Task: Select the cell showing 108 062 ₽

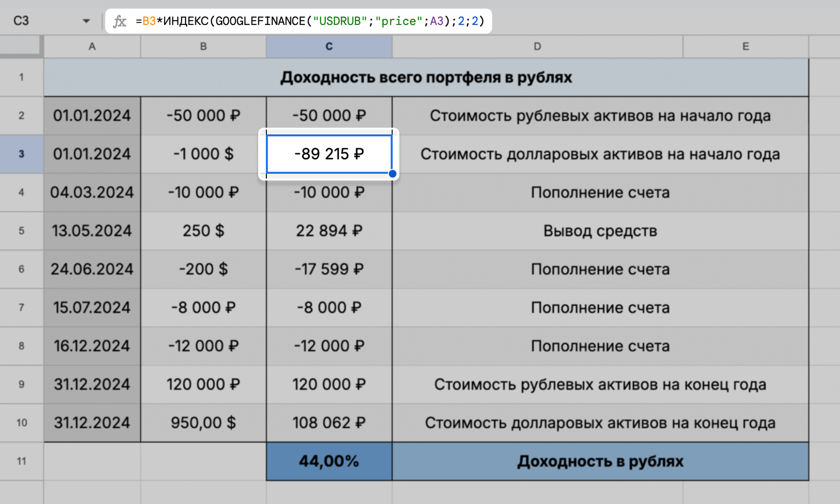Action: 329,422
